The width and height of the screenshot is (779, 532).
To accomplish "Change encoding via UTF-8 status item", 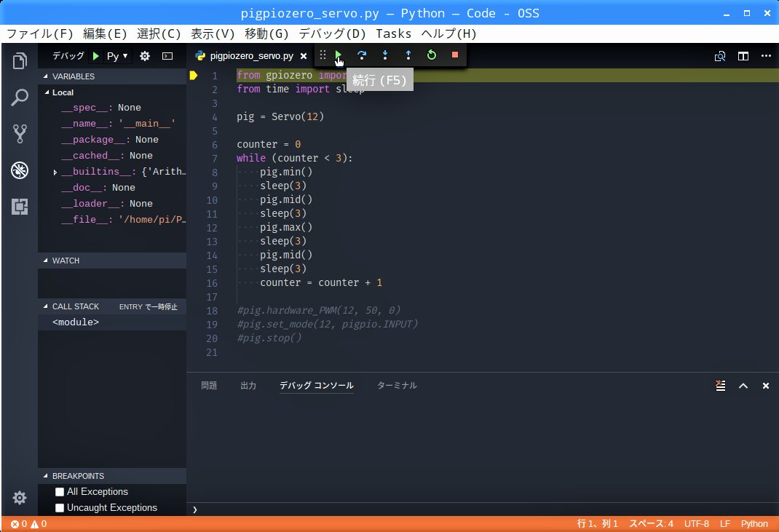I will tap(697, 524).
